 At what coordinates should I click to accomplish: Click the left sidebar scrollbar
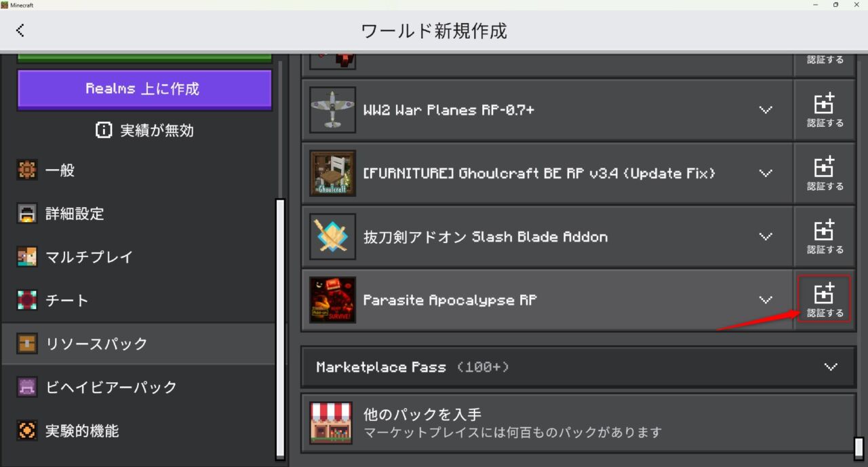coord(280,329)
